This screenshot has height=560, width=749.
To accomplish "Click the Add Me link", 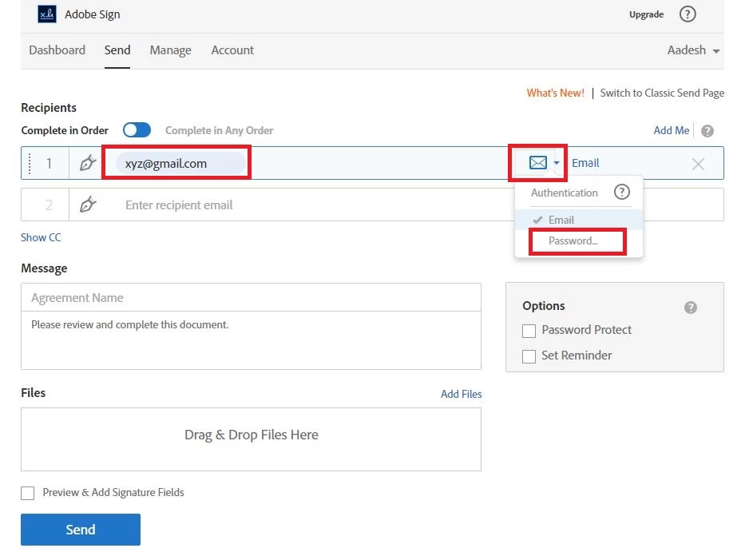I will pos(671,130).
